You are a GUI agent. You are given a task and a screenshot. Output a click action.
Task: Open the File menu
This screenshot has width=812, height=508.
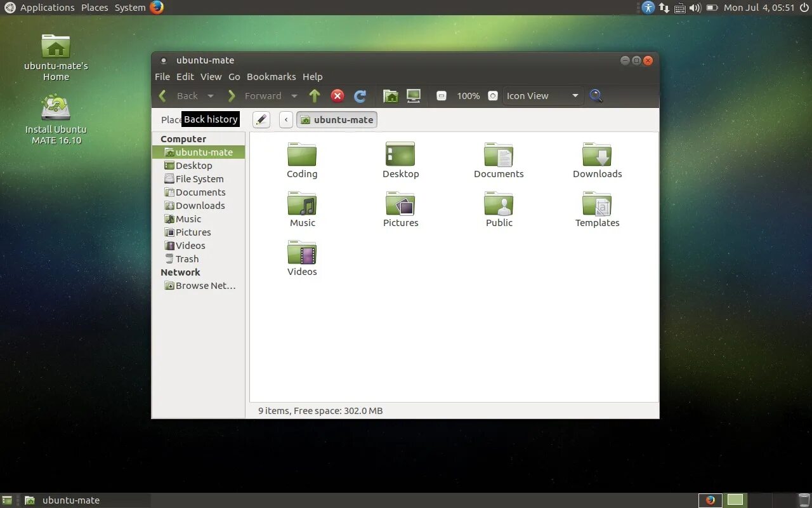162,77
